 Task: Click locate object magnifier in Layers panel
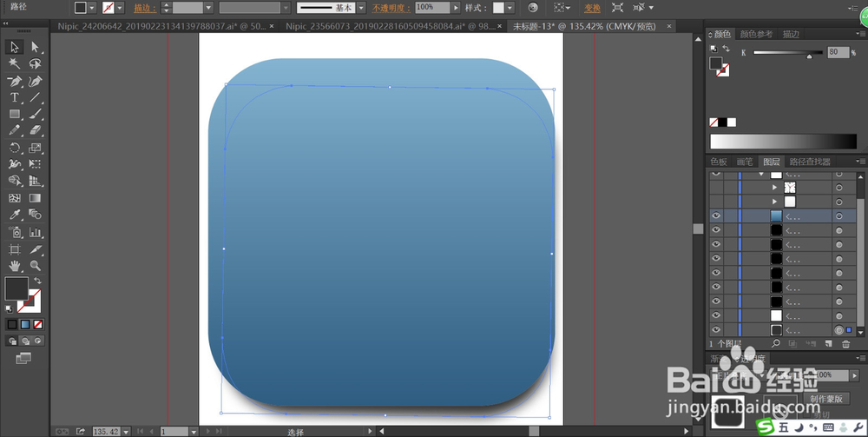(775, 344)
